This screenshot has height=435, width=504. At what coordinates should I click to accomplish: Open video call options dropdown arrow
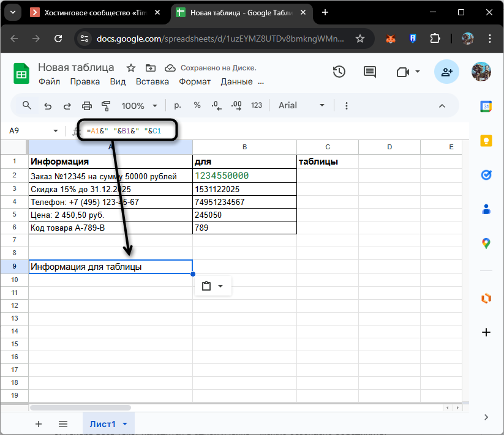click(x=418, y=72)
